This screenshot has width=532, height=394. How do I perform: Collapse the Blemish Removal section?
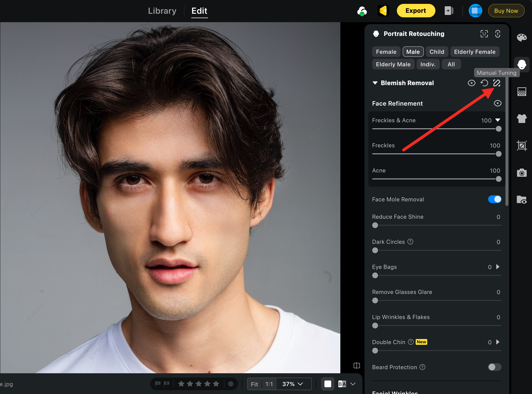375,83
